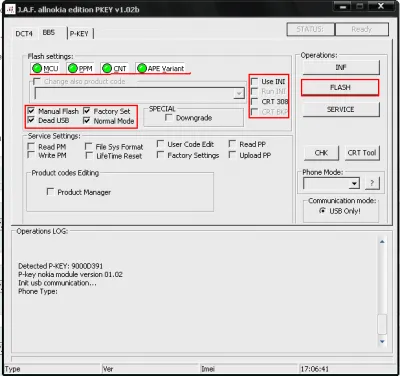Viewport: 400px width, 376px height.
Task: Click the P-key nokia module version line
Action: pyautogui.click(x=70, y=275)
